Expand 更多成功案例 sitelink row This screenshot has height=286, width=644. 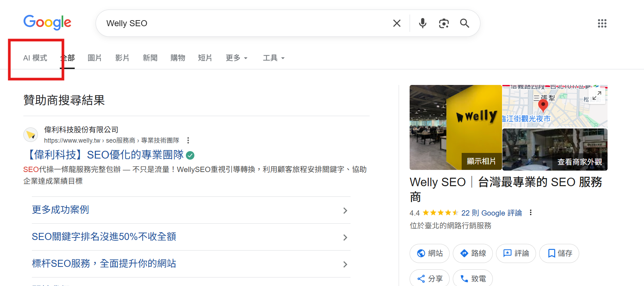(191, 210)
